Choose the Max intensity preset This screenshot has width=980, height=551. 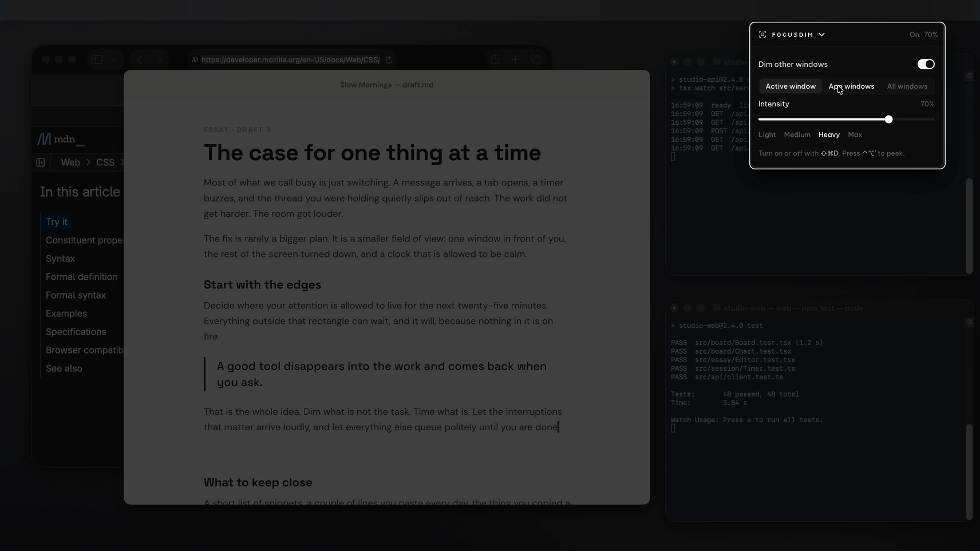click(855, 135)
